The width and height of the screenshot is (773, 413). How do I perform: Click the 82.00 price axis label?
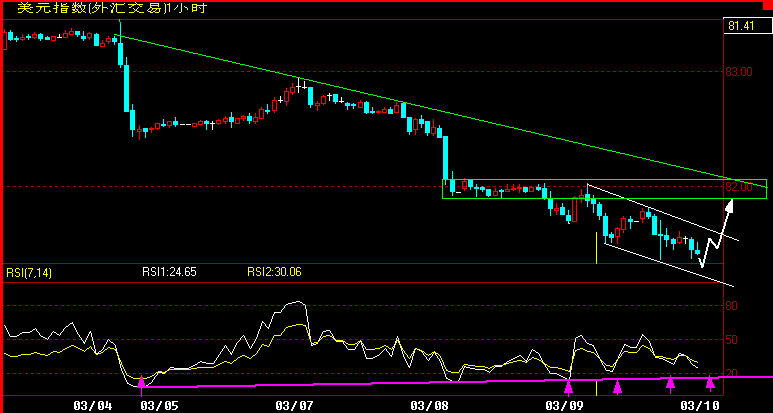click(738, 187)
